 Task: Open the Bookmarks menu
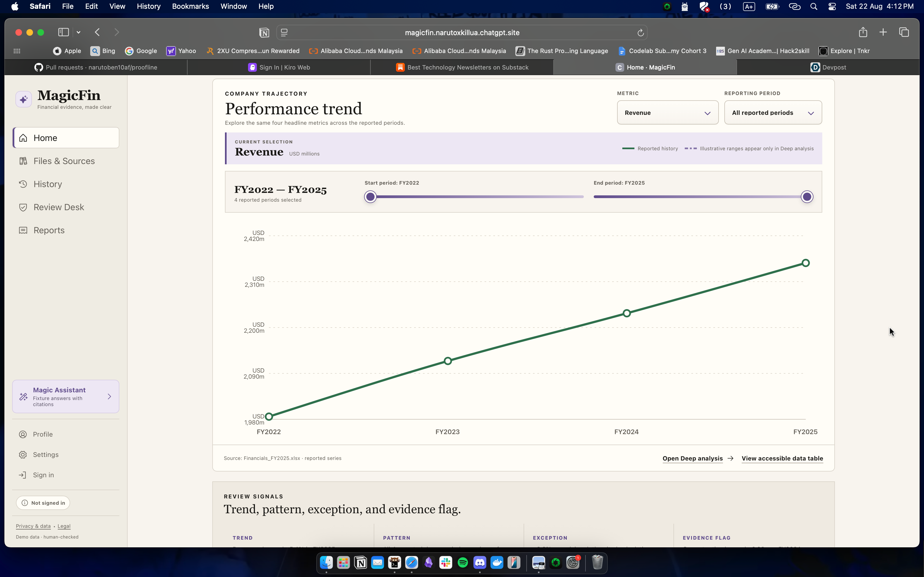click(x=190, y=7)
